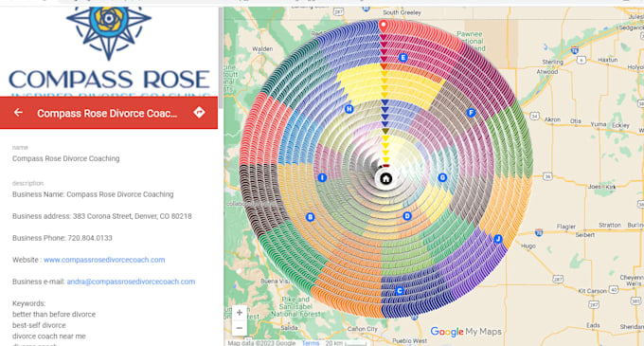Select map marker I

322,177
